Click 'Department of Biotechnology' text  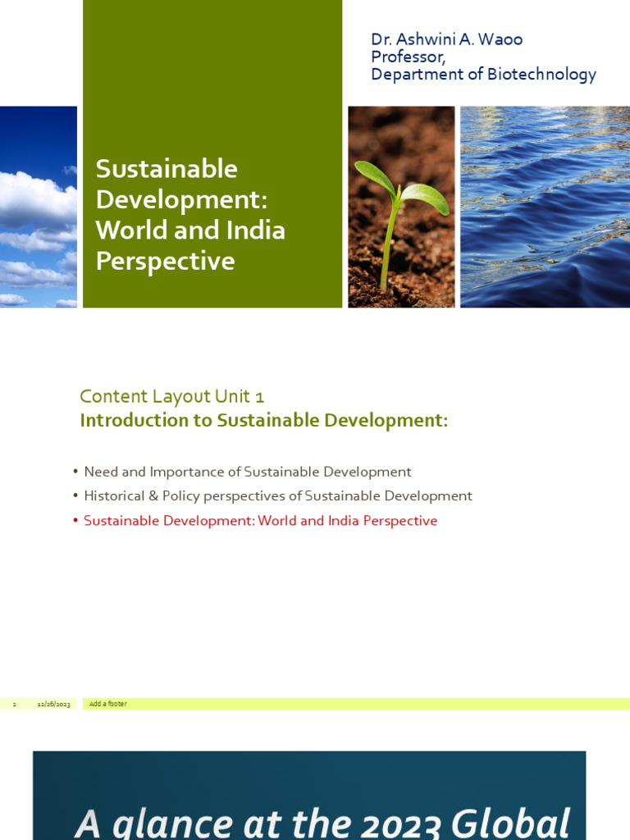(x=483, y=74)
